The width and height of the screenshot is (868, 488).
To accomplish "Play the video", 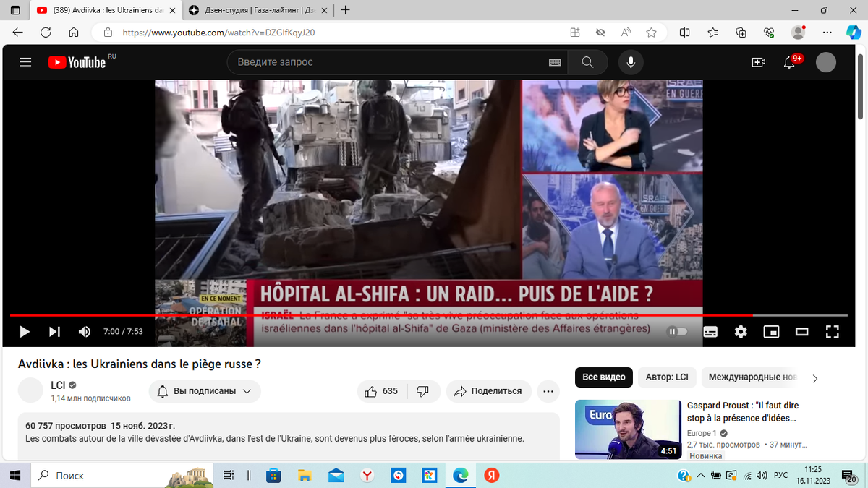I will click(25, 332).
